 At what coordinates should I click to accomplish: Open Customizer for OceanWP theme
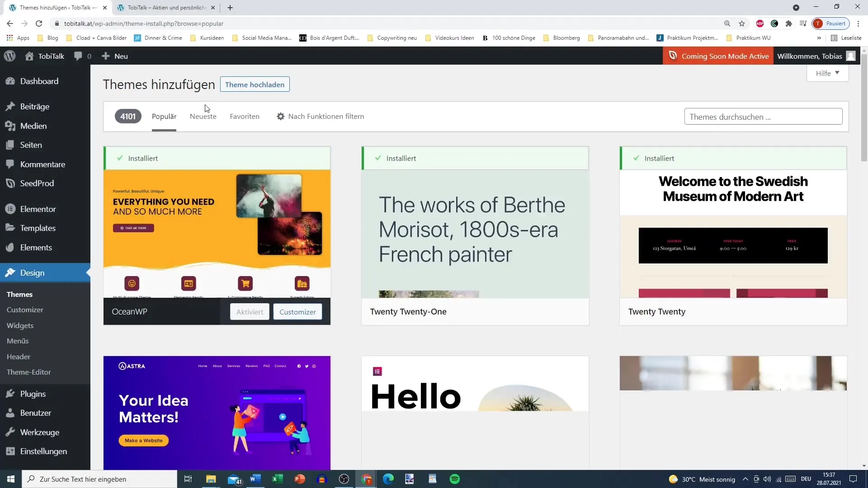(297, 312)
